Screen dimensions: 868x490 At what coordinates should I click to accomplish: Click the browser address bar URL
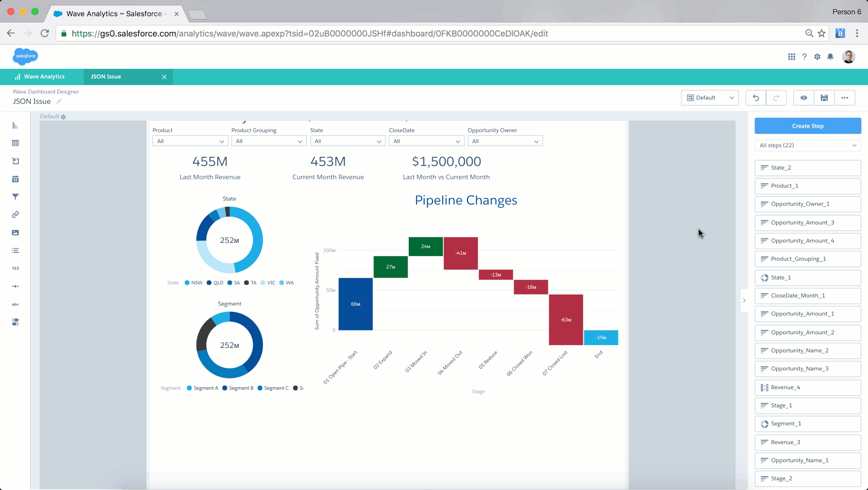coord(310,33)
